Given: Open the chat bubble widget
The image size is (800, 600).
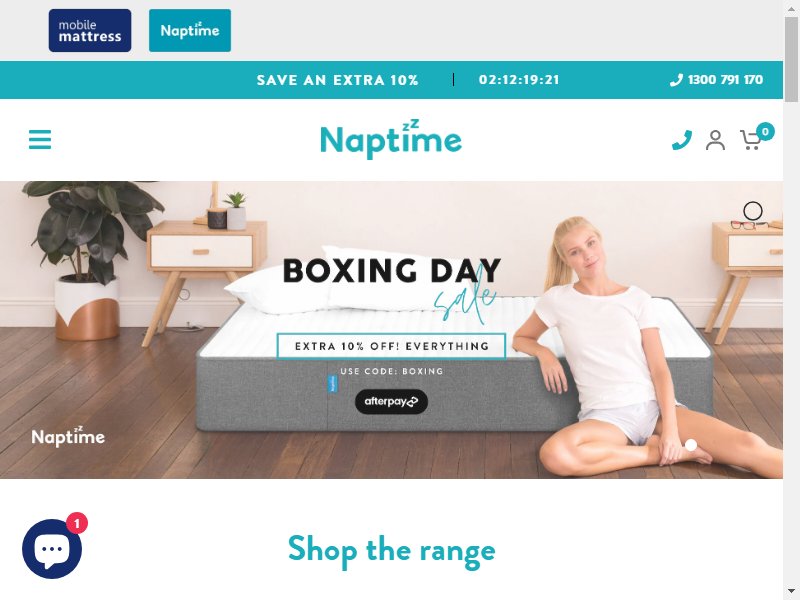Looking at the screenshot, I should 52,549.
